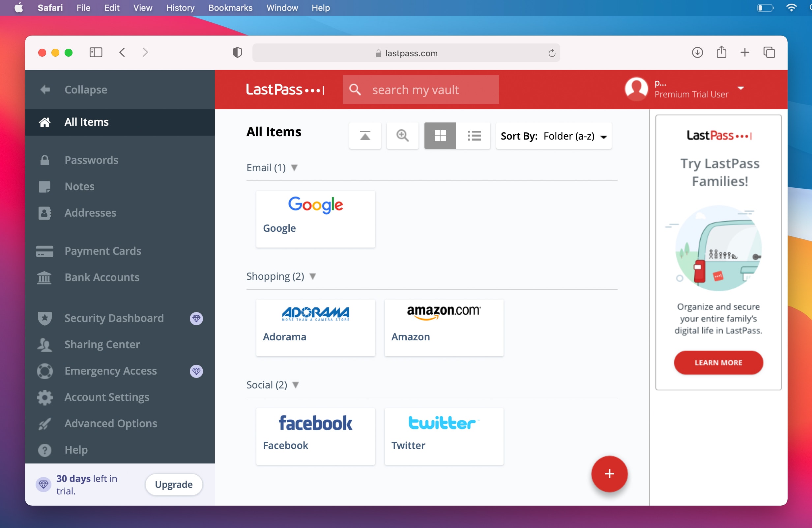812x528 pixels.
Task: Click Safari's privacy report shield icon
Action: 237,53
